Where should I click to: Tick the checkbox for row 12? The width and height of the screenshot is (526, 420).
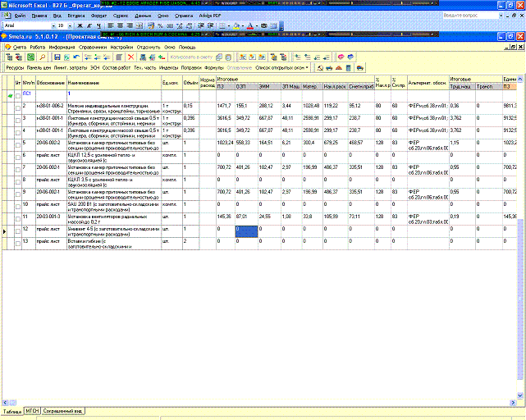[x=18, y=231]
